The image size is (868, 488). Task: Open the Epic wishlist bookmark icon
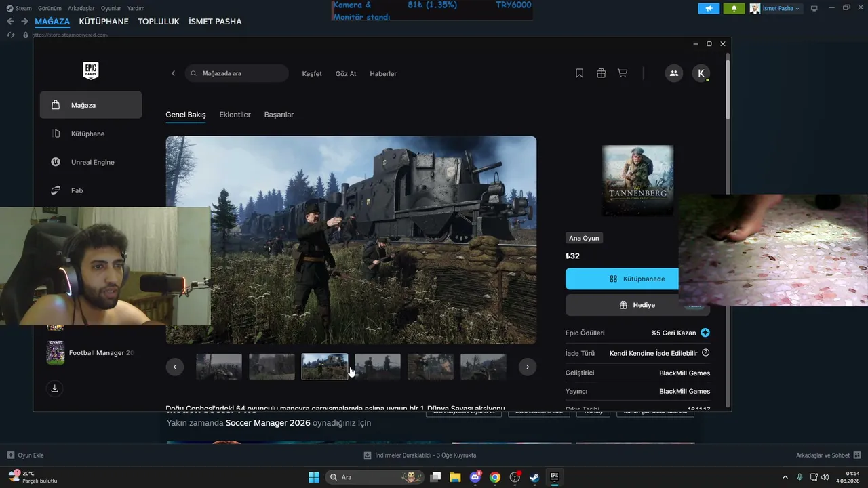click(x=579, y=73)
